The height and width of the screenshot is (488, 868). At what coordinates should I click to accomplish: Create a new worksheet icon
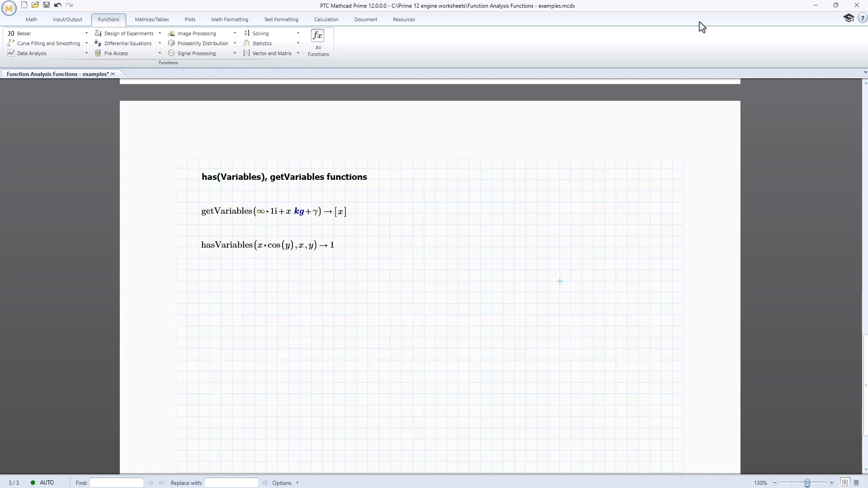tap(24, 5)
